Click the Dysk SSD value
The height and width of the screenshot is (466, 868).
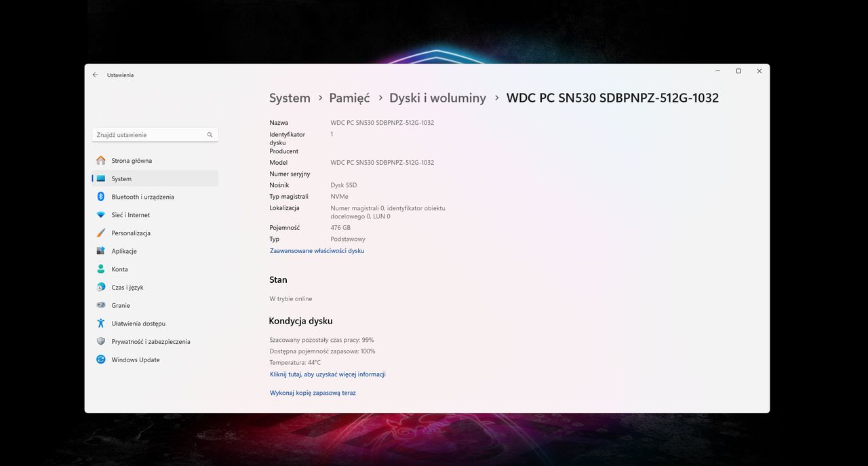click(343, 185)
